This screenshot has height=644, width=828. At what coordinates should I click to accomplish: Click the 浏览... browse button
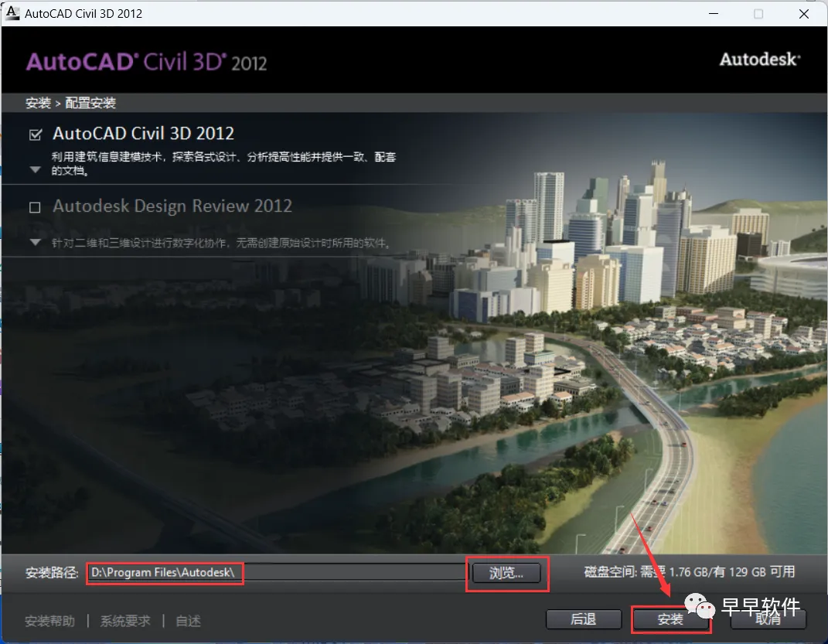(x=506, y=573)
